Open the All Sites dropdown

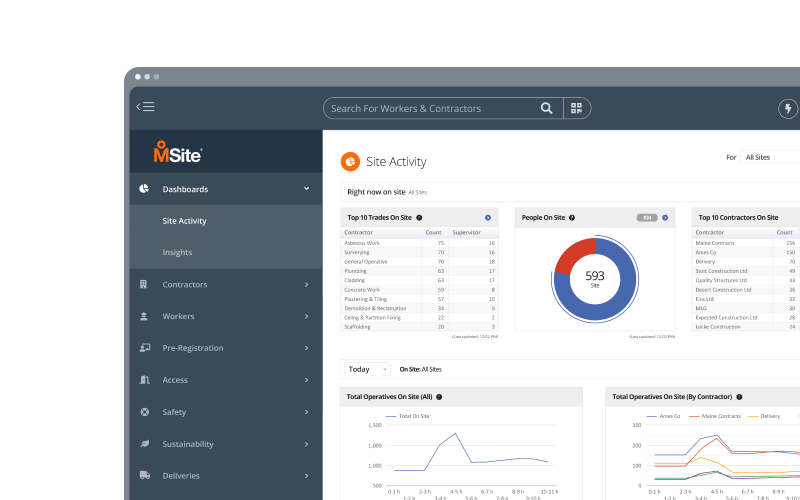pyautogui.click(x=770, y=157)
